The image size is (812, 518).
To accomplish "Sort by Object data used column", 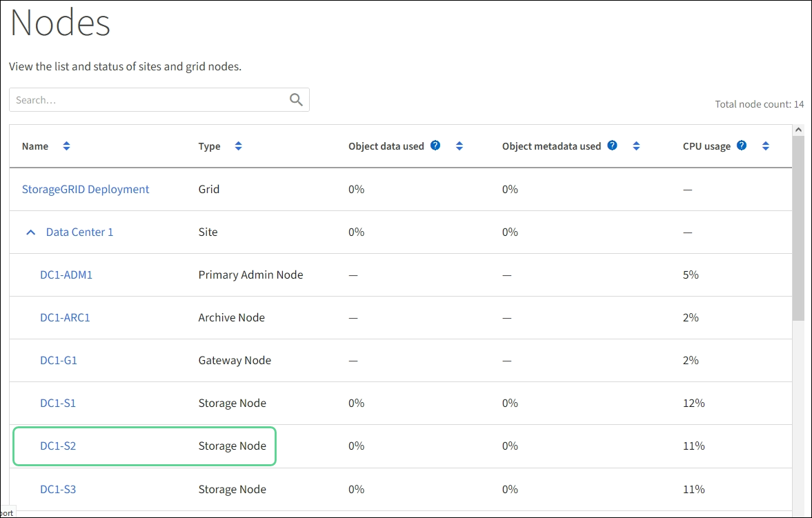I will tap(459, 146).
